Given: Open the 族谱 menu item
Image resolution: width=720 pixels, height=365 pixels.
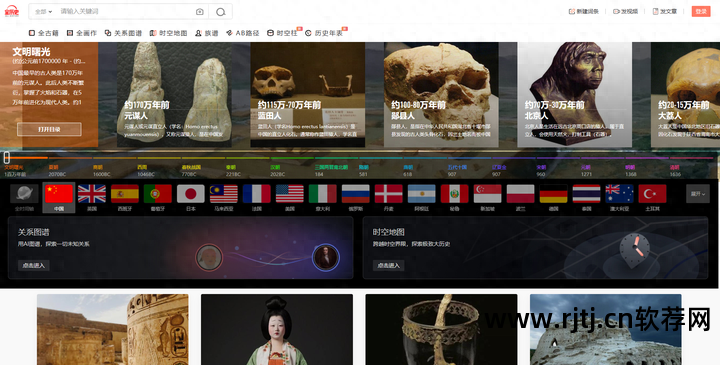Looking at the screenshot, I should point(207,33).
